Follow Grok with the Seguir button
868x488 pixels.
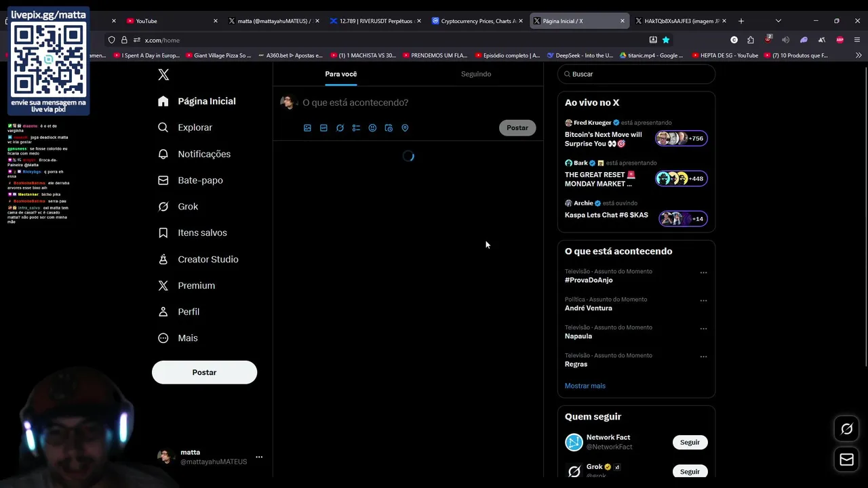[690, 471]
